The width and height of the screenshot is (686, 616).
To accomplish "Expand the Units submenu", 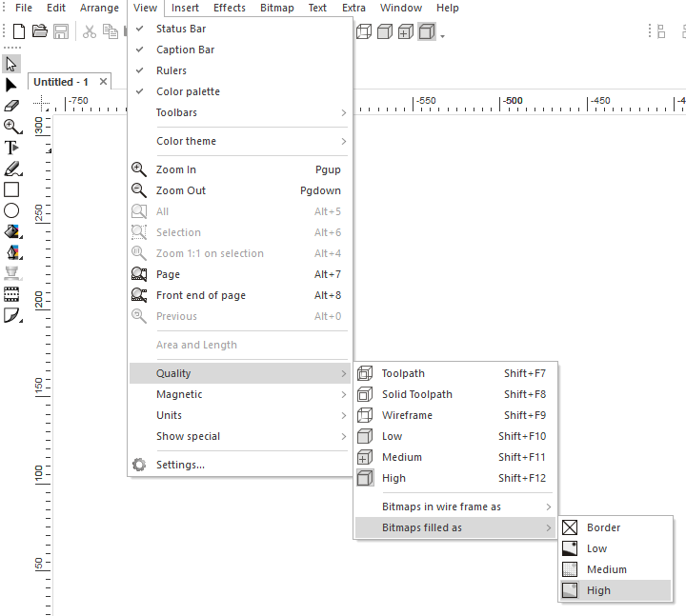I will tap(240, 415).
